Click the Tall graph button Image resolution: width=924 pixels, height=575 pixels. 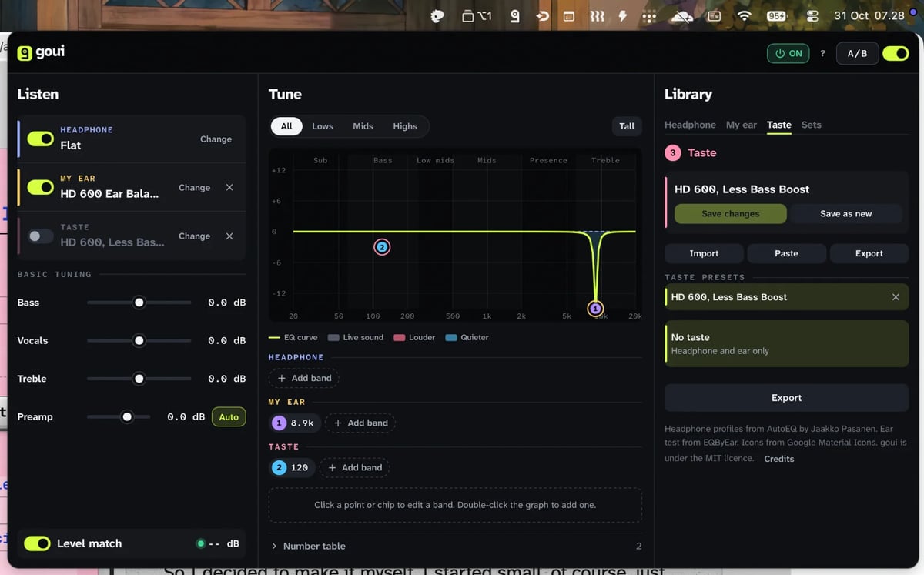(x=627, y=126)
